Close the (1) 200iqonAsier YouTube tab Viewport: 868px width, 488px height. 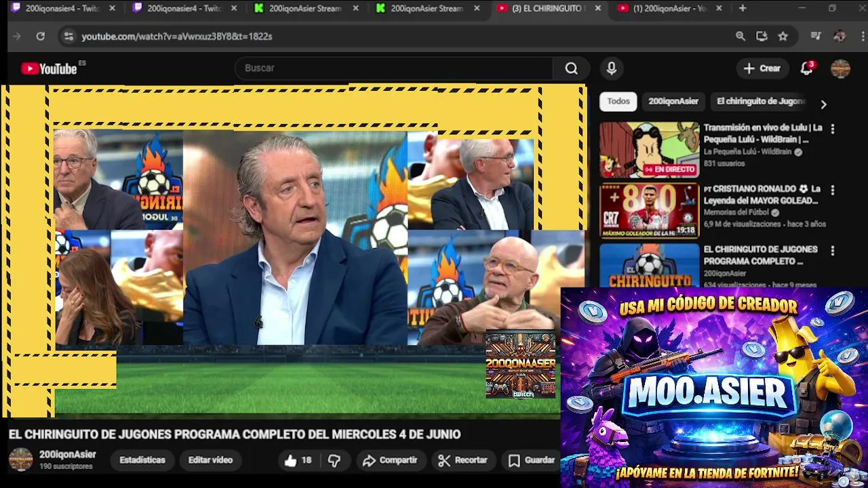(x=719, y=8)
